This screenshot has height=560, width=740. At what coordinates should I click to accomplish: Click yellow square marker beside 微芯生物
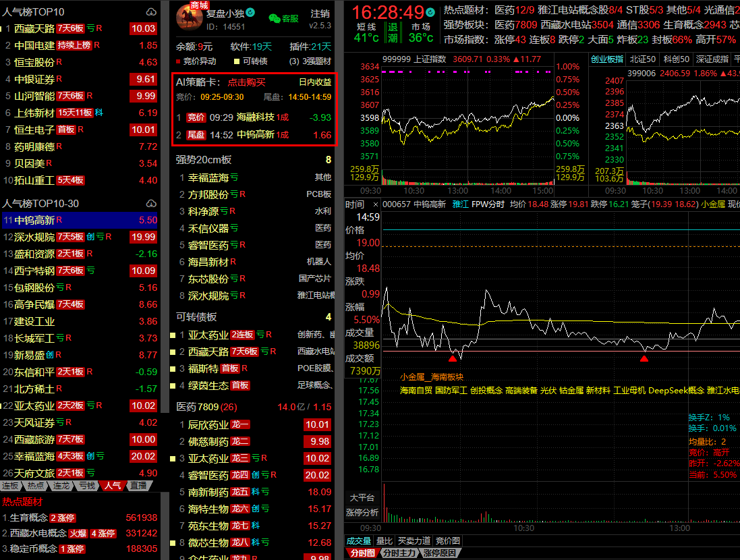click(173, 544)
